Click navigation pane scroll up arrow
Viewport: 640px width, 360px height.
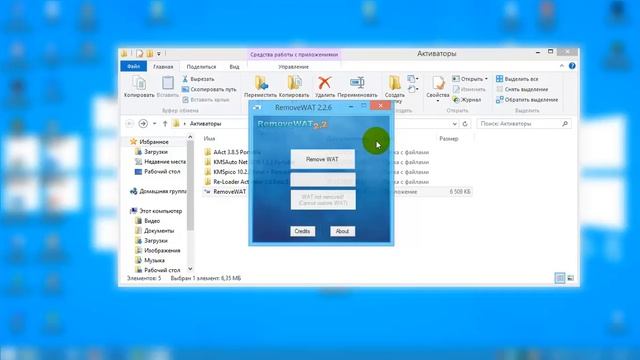pos(190,138)
